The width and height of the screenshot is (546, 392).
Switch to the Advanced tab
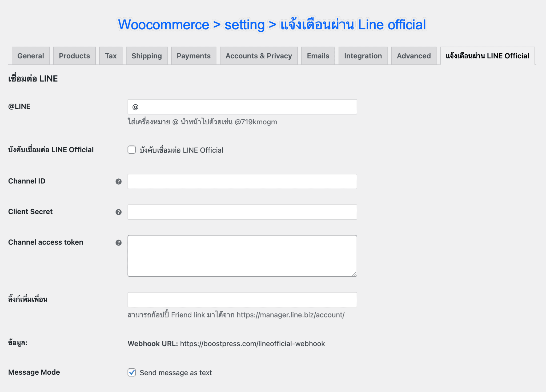413,56
